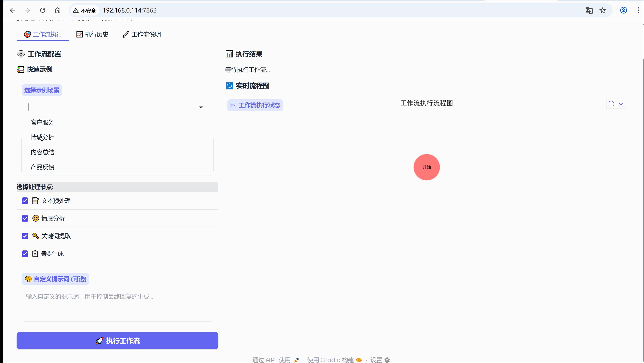Click the fullscreen icon on the flowchart panel
This screenshot has width=644, height=363.
tap(611, 104)
